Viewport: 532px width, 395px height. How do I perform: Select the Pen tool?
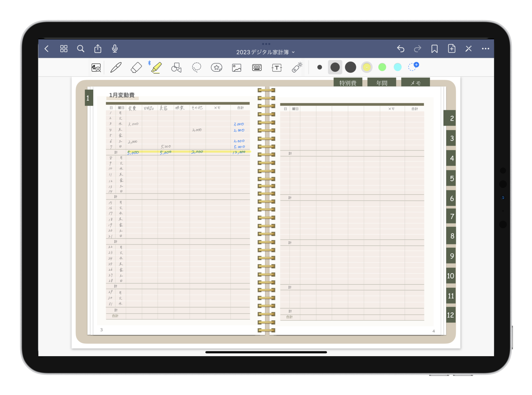click(116, 68)
